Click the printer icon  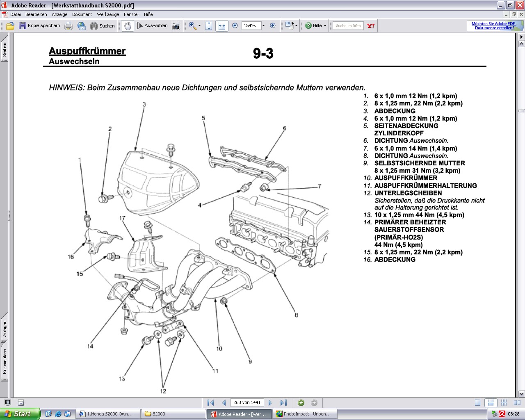click(x=68, y=25)
